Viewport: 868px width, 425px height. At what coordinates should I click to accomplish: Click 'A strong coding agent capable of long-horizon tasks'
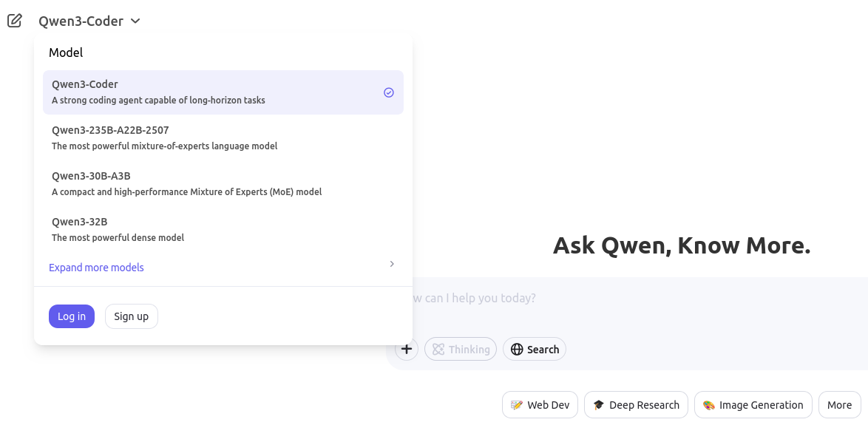[158, 101]
